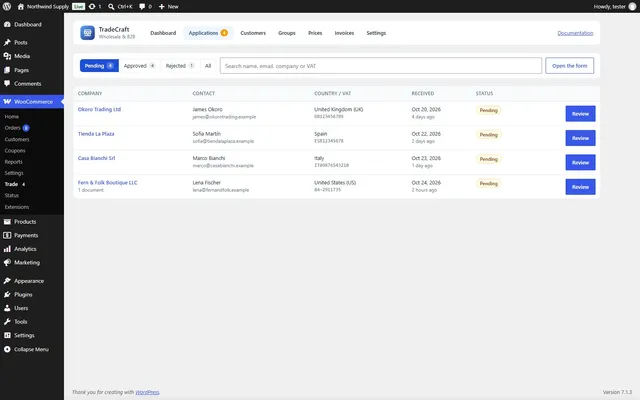The height and width of the screenshot is (400, 640).
Task: Click the Dashboard sidebar icon
Action: pyautogui.click(x=7, y=24)
